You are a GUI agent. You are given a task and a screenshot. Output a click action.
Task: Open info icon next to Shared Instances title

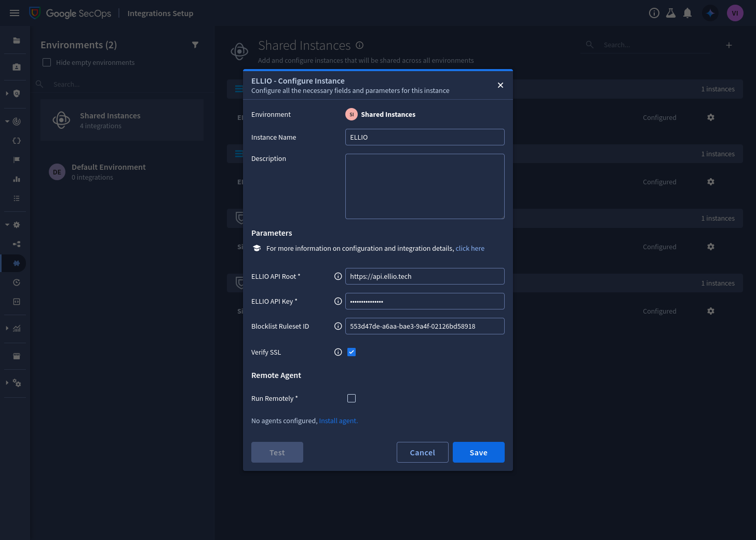pos(359,45)
